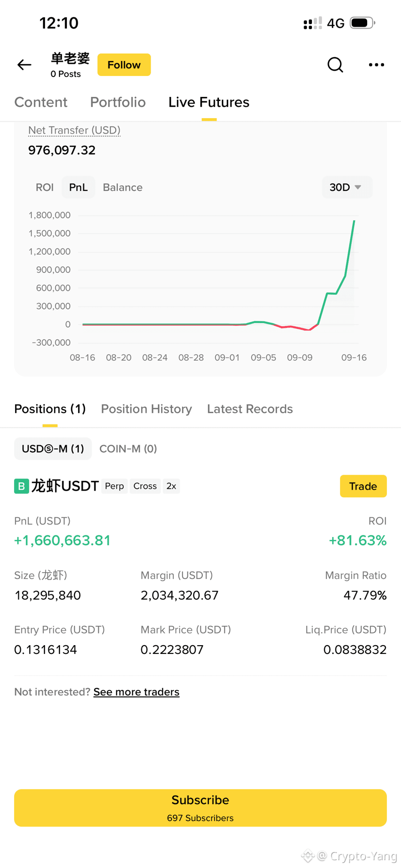Open the Latest Records tab

tap(250, 409)
